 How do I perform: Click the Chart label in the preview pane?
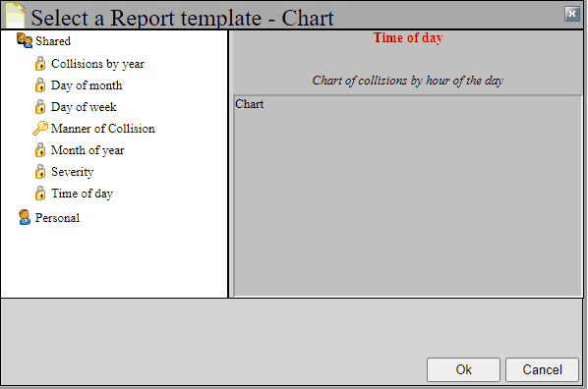tap(250, 104)
